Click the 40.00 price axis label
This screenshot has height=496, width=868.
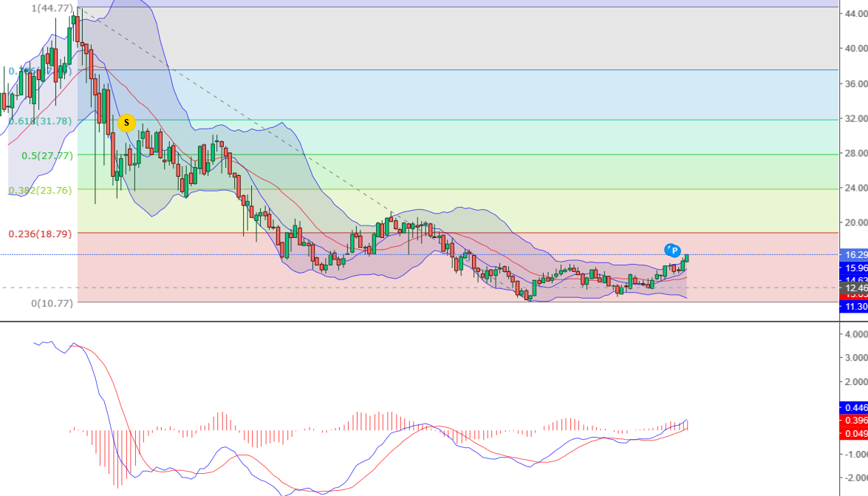856,48
